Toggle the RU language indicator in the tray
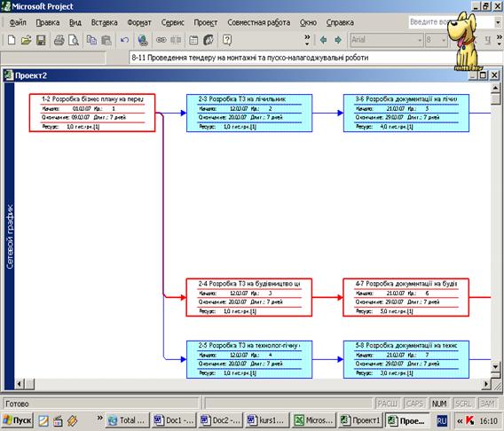 [x=442, y=420]
